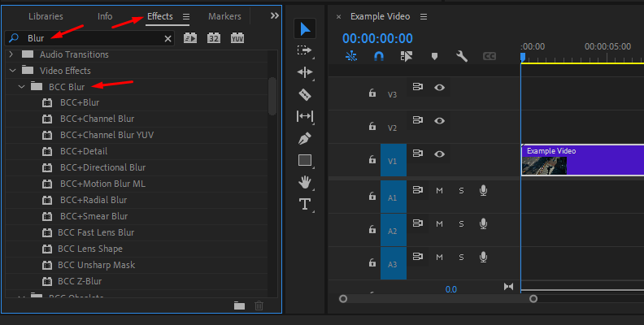644x325 pixels.
Task: Mute the A2 audio track
Action: pos(439,224)
